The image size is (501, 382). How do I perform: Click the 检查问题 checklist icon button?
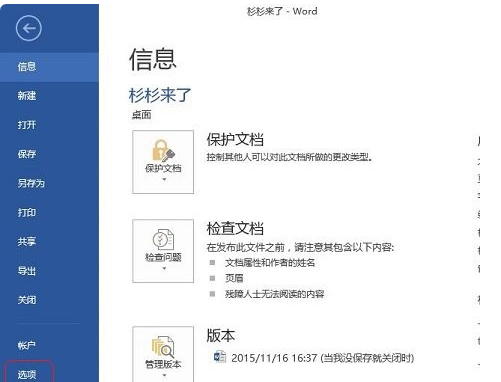click(163, 251)
